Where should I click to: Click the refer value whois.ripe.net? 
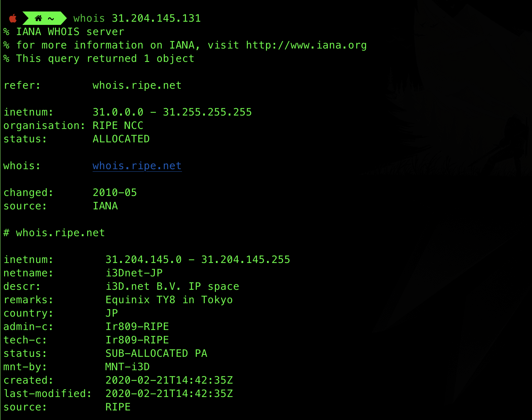[137, 86]
